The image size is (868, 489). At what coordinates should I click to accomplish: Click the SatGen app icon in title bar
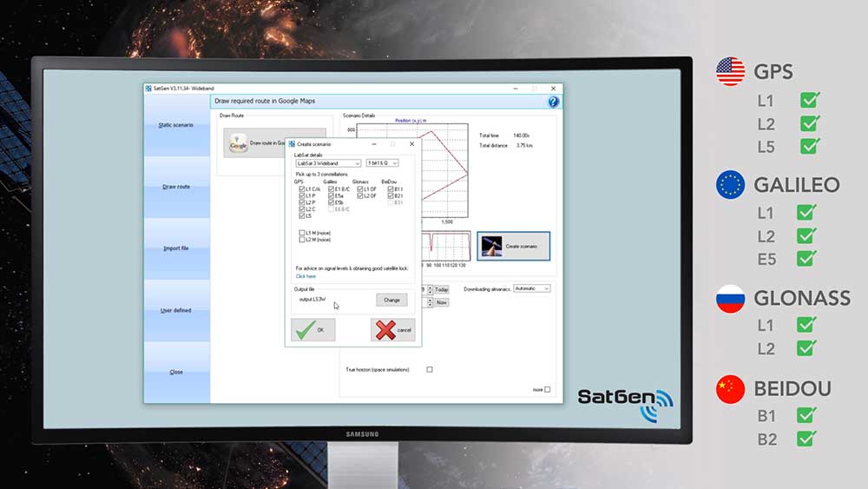click(148, 89)
